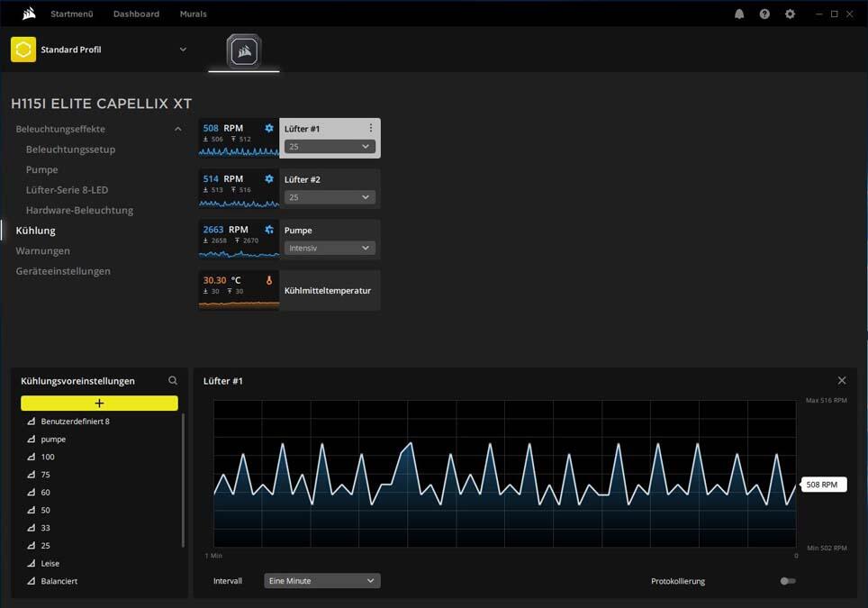
Task: Select Beleuchtungssetup in the sidebar
Action: (x=71, y=150)
